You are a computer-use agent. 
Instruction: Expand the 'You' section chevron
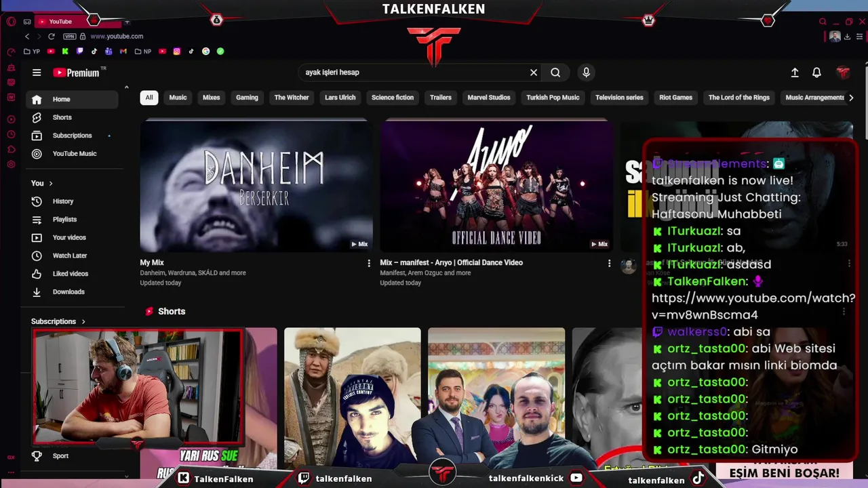tap(50, 183)
